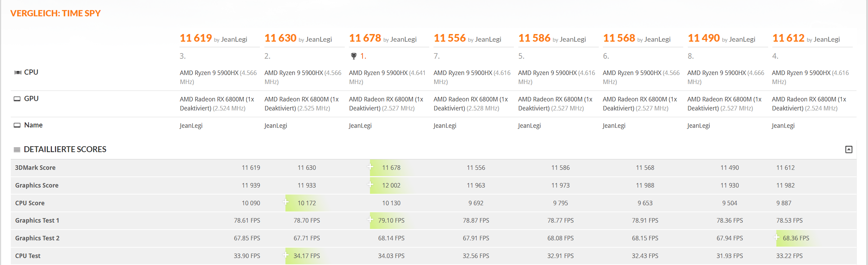This screenshot has height=265, width=868.
Task: Click the Vergleich: Time Spy heading
Action: point(55,13)
